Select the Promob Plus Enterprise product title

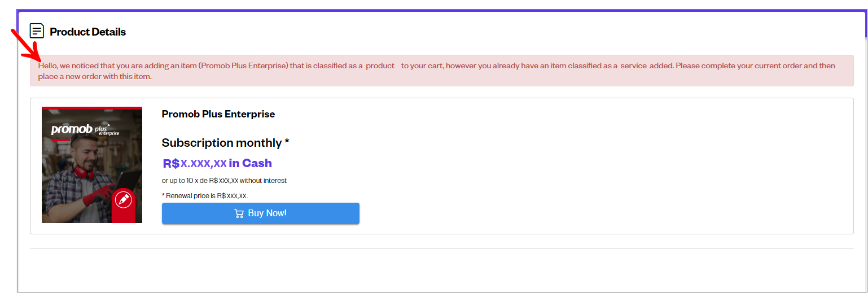pos(218,114)
